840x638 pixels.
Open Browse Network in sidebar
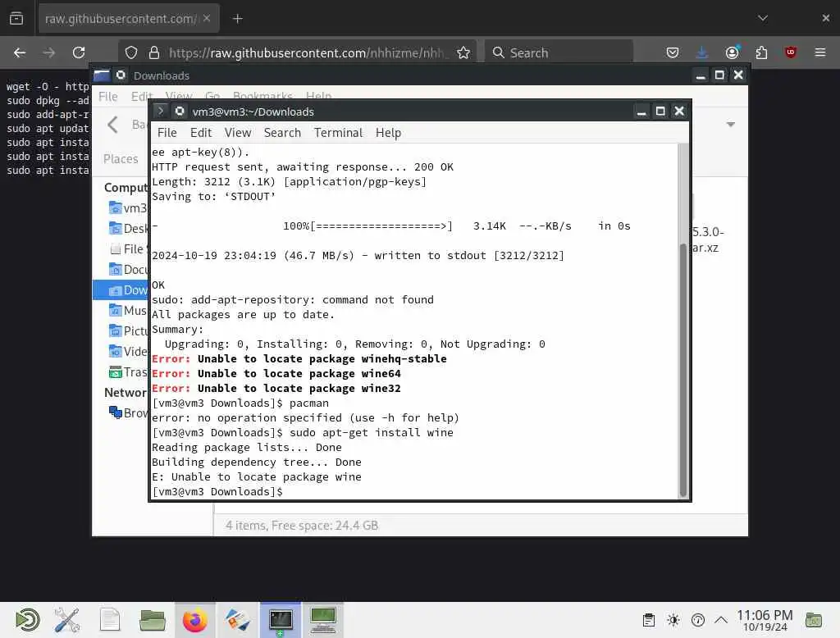point(127,413)
